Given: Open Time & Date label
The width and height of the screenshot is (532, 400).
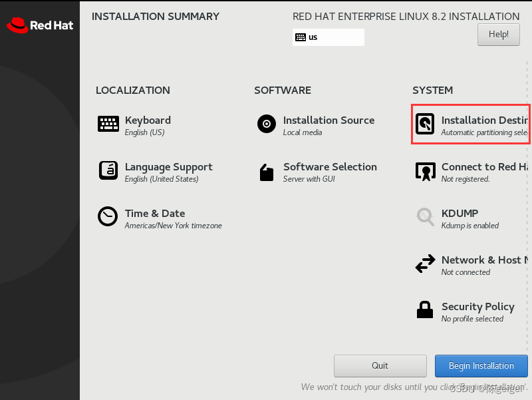Looking at the screenshot, I should 155,214.
